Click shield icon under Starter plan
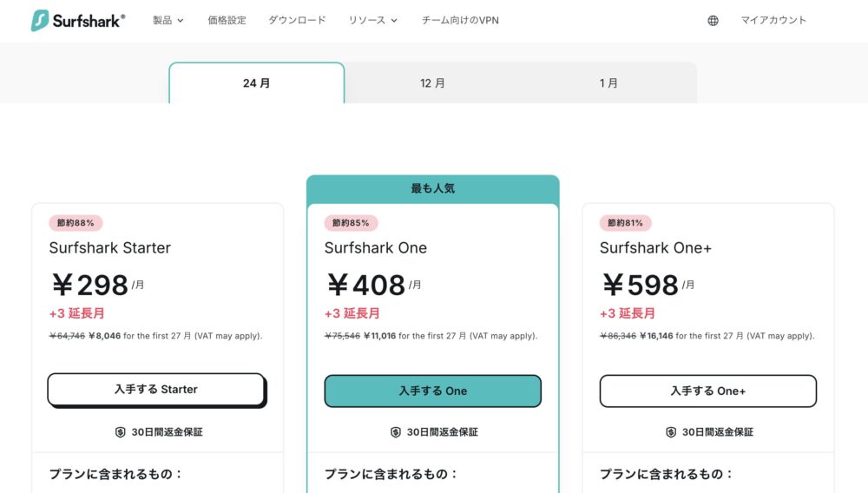The height and width of the screenshot is (493, 868). (121, 432)
